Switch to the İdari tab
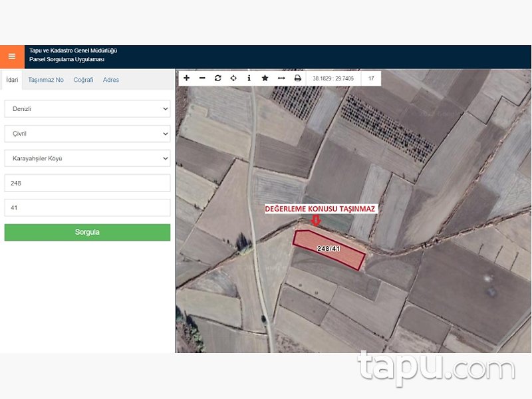This screenshot has width=532, height=399. pos(12,80)
